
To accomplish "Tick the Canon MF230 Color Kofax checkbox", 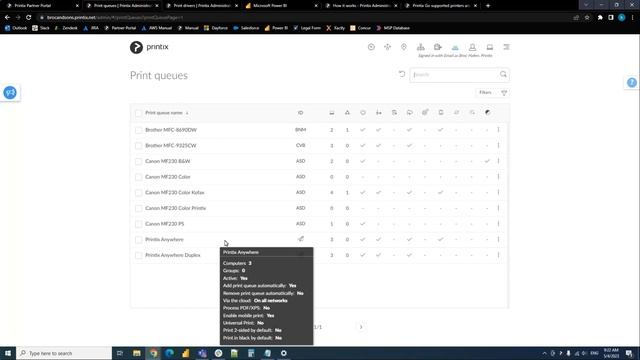I will click(x=138, y=193).
